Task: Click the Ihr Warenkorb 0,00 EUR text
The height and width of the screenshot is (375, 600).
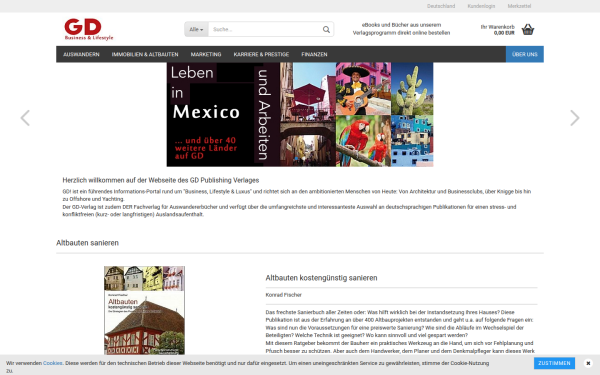Action: pos(497,30)
